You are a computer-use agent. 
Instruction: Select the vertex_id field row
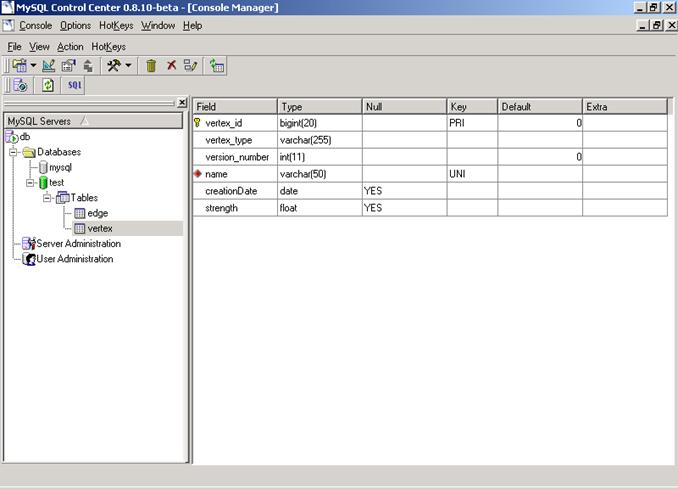point(430,123)
